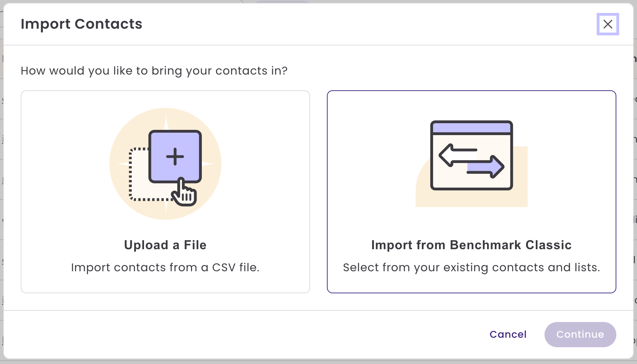Click 'Import contacts from a CSV file.' text
637x364 pixels.
pyautogui.click(x=165, y=267)
